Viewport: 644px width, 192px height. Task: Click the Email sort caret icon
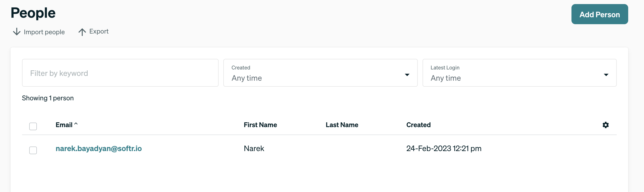click(76, 124)
